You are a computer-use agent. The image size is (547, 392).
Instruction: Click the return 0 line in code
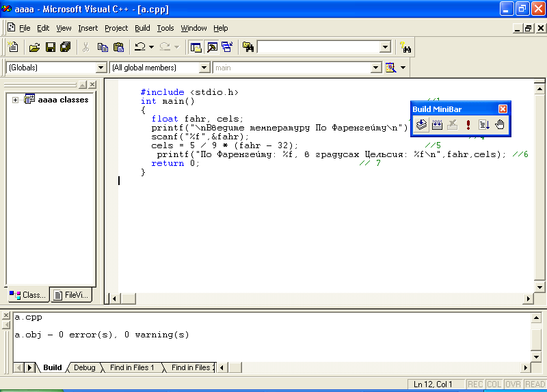175,163
